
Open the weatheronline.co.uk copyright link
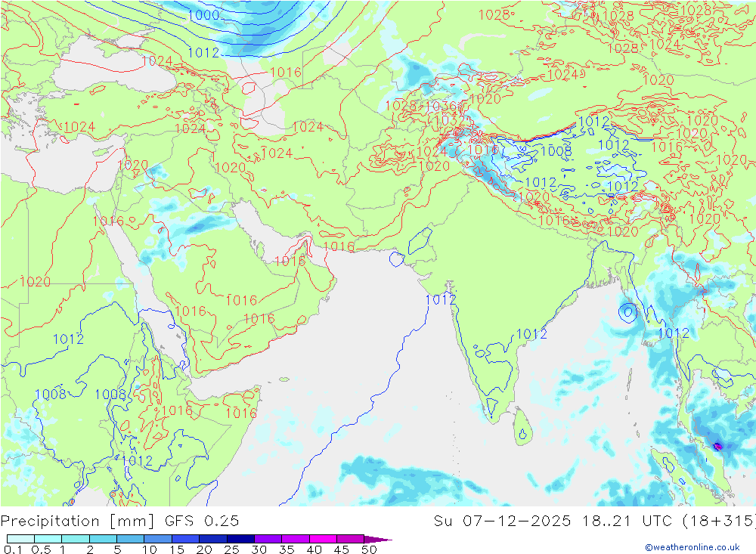click(692, 547)
